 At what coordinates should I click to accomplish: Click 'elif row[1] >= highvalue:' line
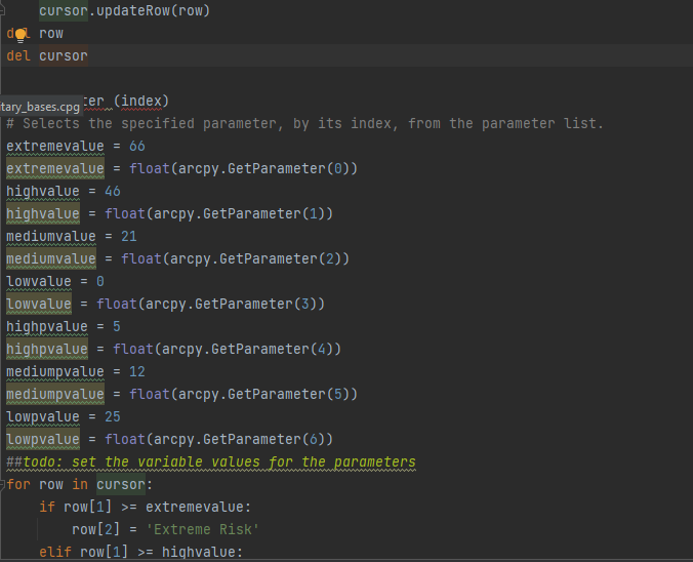tap(141, 552)
